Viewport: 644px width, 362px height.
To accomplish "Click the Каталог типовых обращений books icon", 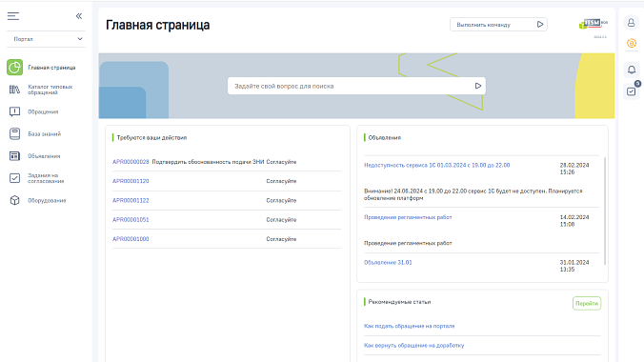I will [x=14, y=90].
